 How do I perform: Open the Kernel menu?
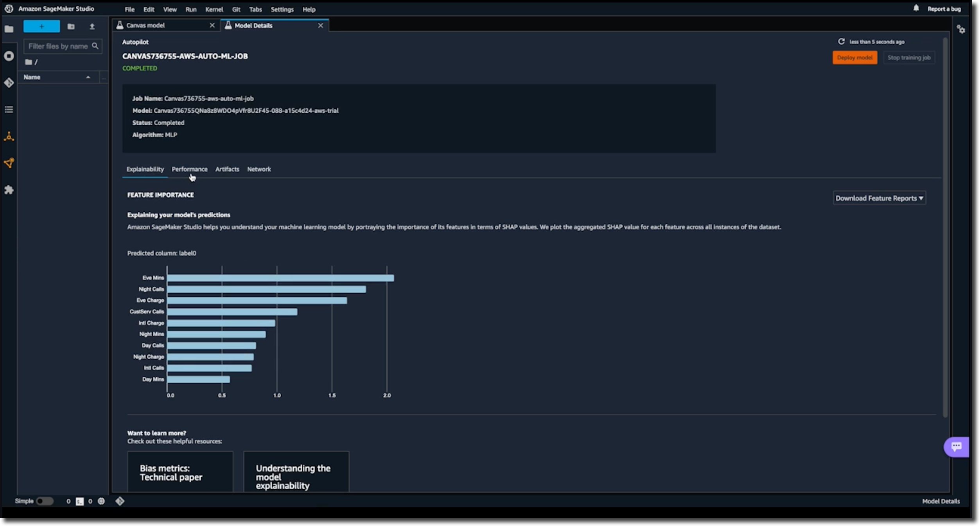[x=214, y=9]
